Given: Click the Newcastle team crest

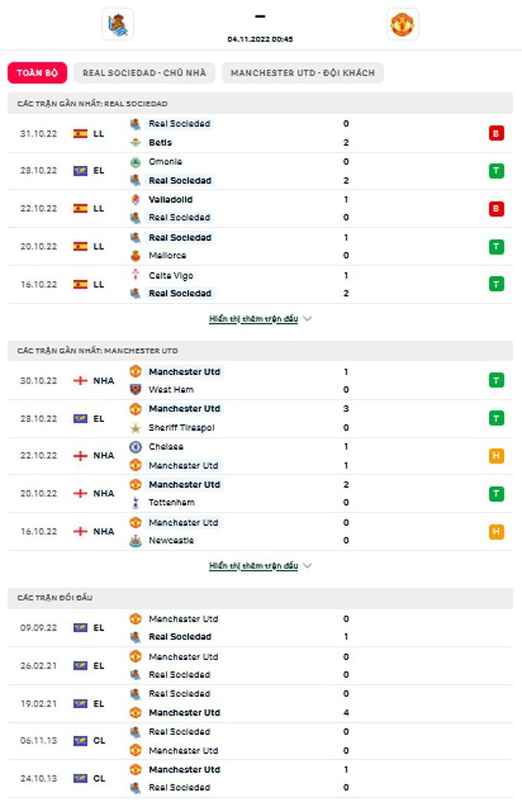Looking at the screenshot, I should [x=135, y=540].
